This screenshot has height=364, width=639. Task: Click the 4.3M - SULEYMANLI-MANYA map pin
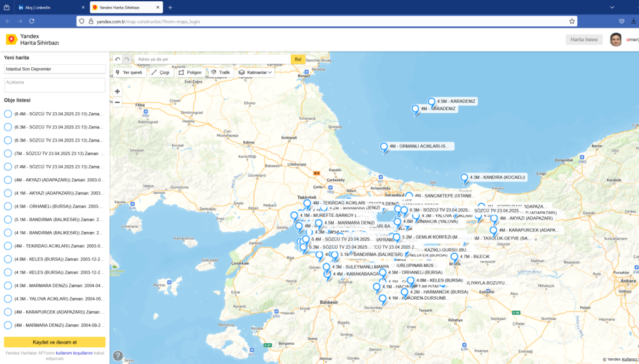click(326, 269)
